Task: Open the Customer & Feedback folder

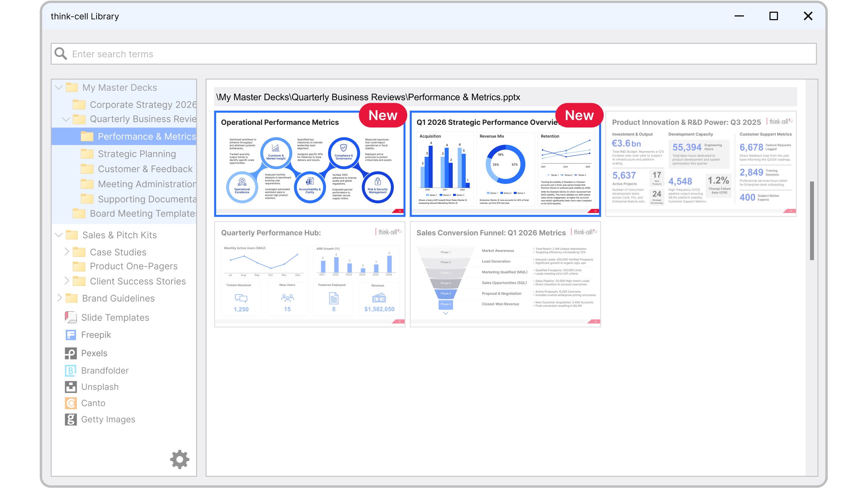Action: pos(145,169)
